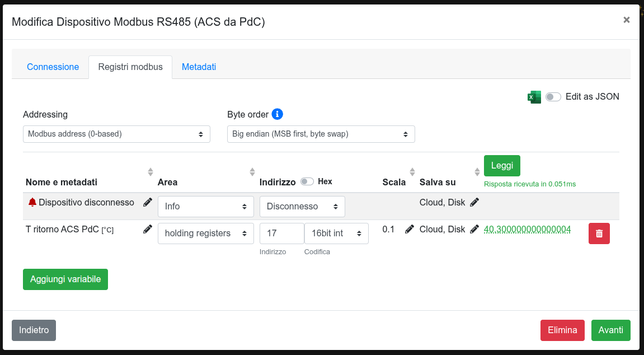The image size is (644, 355).
Task: Switch to the Metadati tab
Action: 199,67
